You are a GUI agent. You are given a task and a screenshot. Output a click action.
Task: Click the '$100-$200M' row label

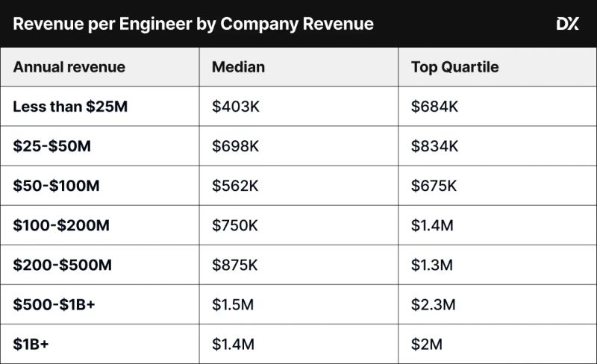[61, 225]
